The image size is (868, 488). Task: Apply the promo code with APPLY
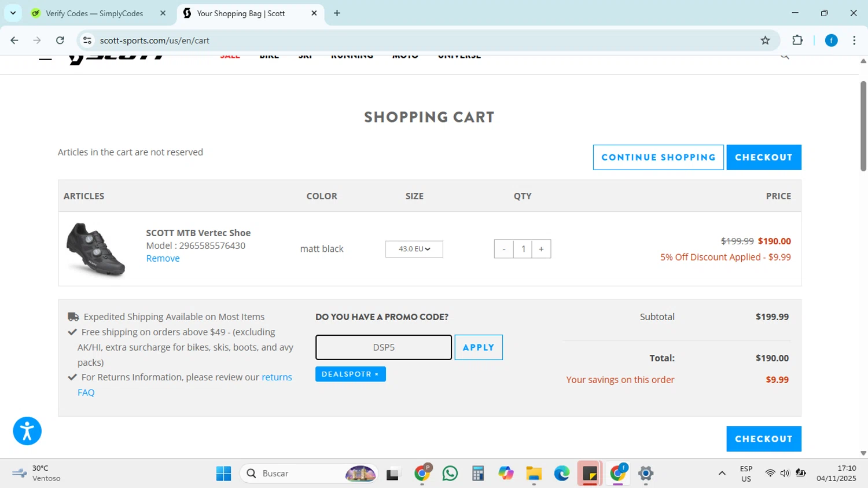[479, 347]
